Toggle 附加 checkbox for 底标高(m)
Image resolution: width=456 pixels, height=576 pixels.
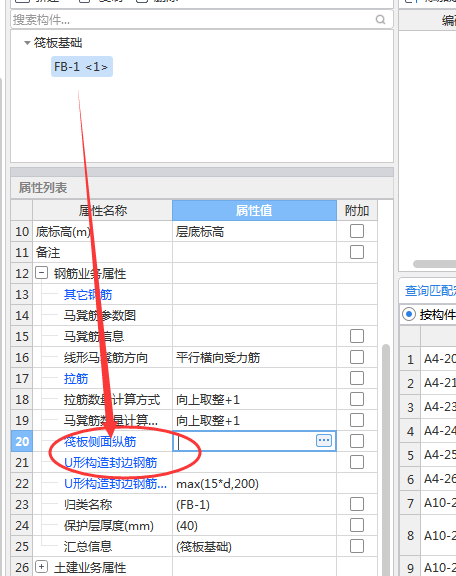[x=357, y=231]
